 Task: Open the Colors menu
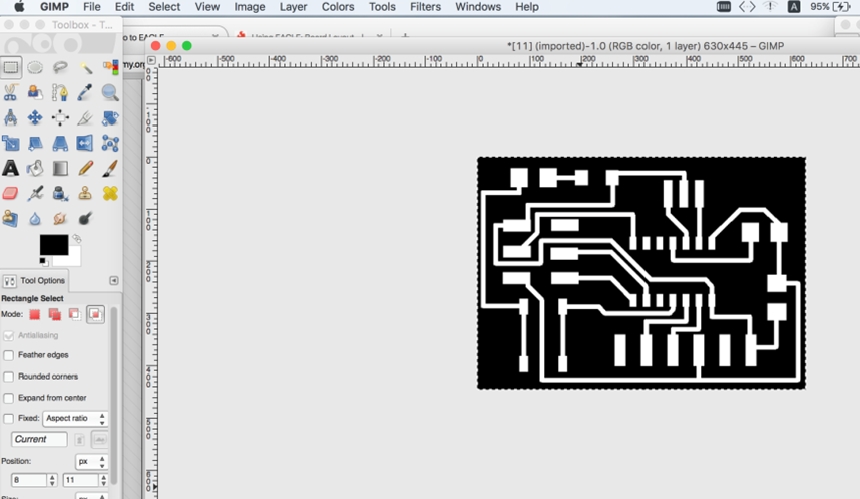coord(338,7)
